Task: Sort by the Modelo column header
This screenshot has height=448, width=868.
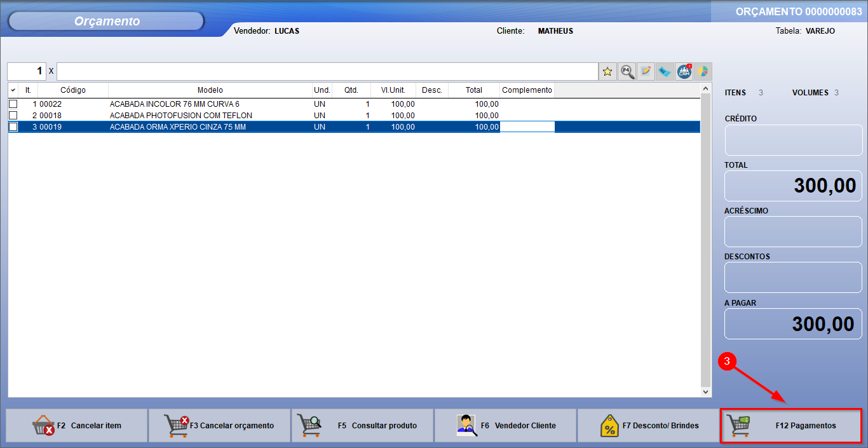Action: [x=210, y=90]
